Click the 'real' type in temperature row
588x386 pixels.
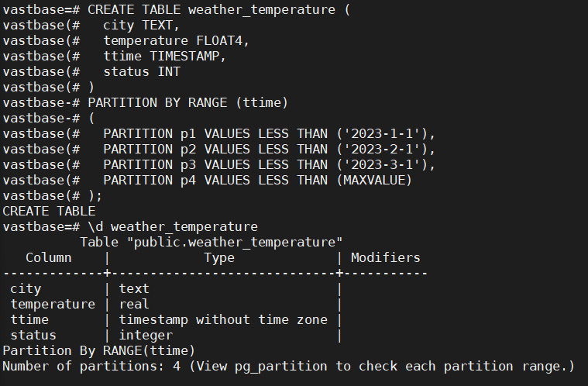pos(133,304)
